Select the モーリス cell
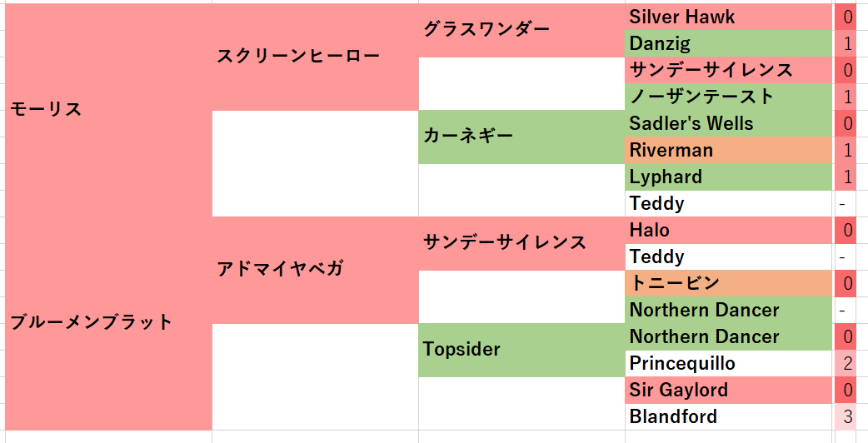The width and height of the screenshot is (868, 443). [x=108, y=110]
